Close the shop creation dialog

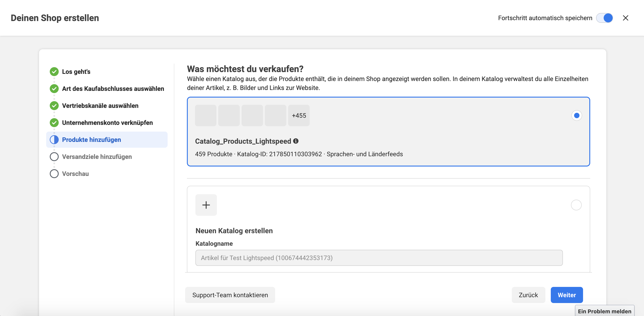pos(625,18)
